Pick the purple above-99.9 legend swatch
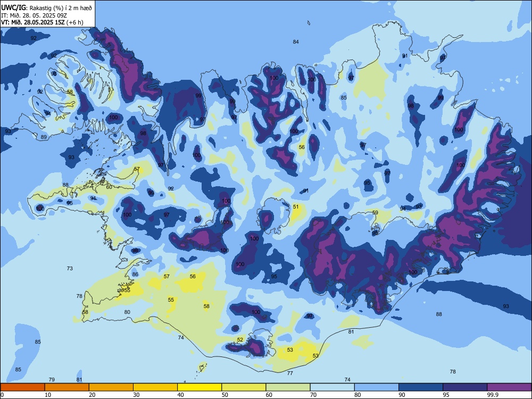532x399 pixels. 509,387
